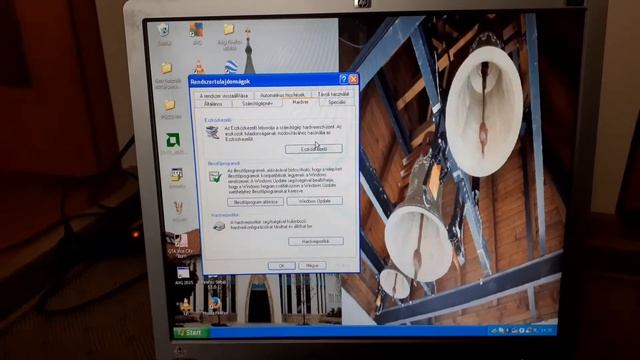The width and height of the screenshot is (640, 360).
Task: Select the 'Hardver' tab
Action: tap(300, 102)
